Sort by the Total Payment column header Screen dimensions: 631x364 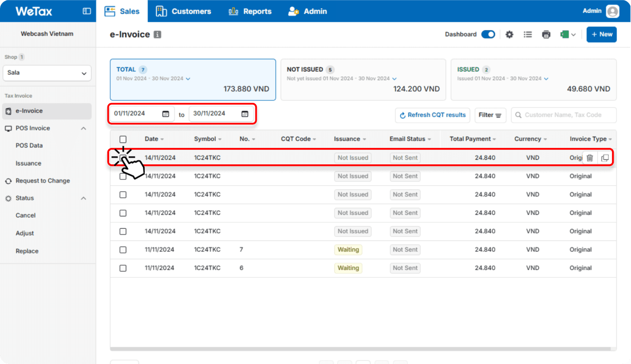[x=473, y=139]
